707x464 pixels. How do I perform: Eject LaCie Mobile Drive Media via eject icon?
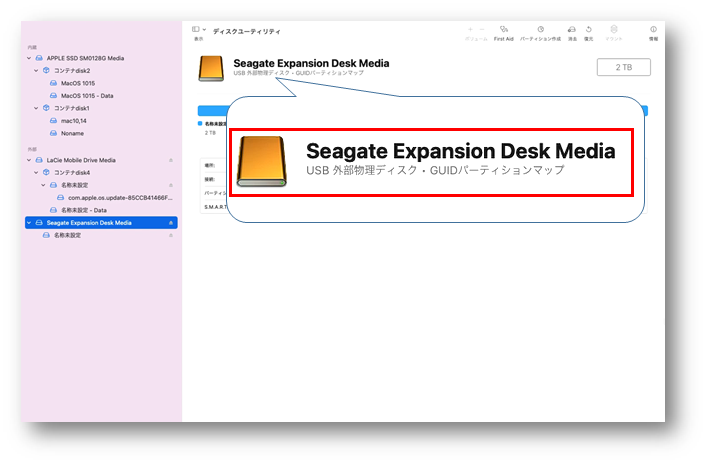(x=171, y=160)
